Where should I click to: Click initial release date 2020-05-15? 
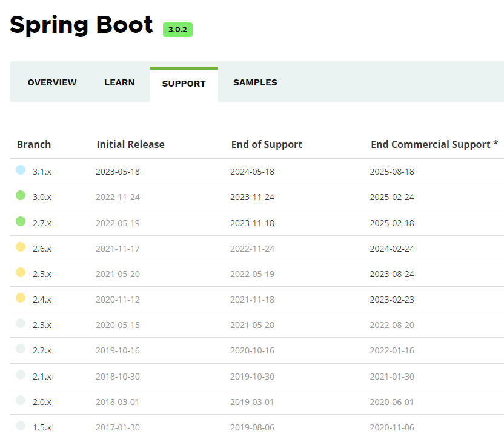point(118,325)
